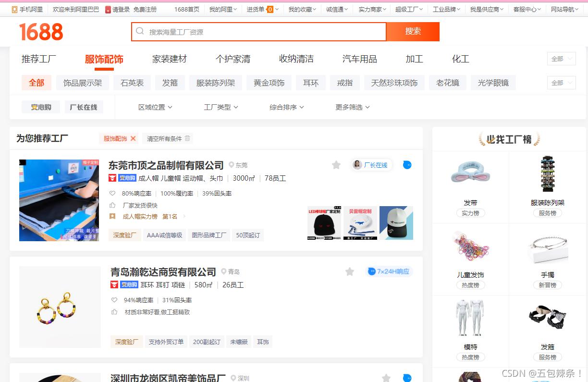Image resolution: width=588 pixels, height=382 pixels.
Task: Click the orange 搜索 search button
Action: click(413, 31)
